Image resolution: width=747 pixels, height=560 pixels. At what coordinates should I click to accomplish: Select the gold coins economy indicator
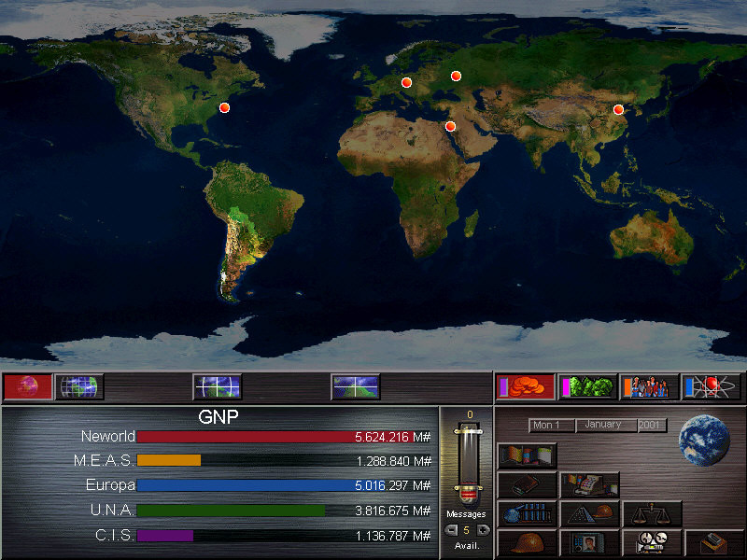(x=526, y=386)
